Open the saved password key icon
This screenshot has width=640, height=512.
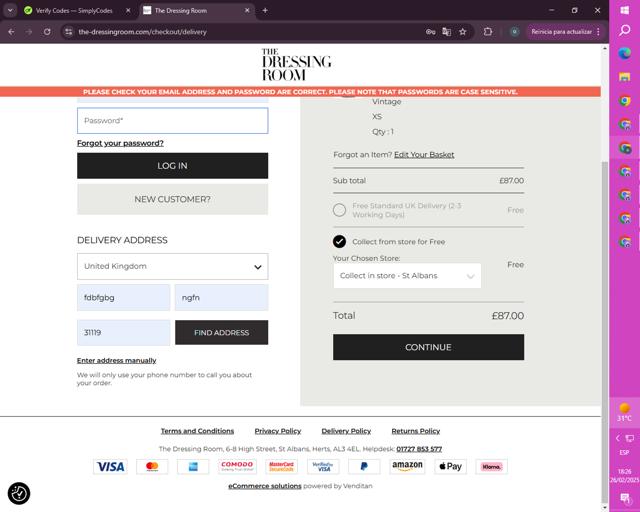430,31
